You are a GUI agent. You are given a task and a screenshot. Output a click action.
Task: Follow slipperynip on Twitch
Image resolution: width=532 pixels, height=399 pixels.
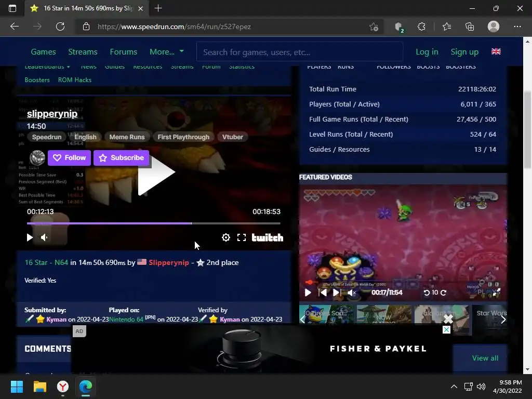pyautogui.click(x=69, y=158)
